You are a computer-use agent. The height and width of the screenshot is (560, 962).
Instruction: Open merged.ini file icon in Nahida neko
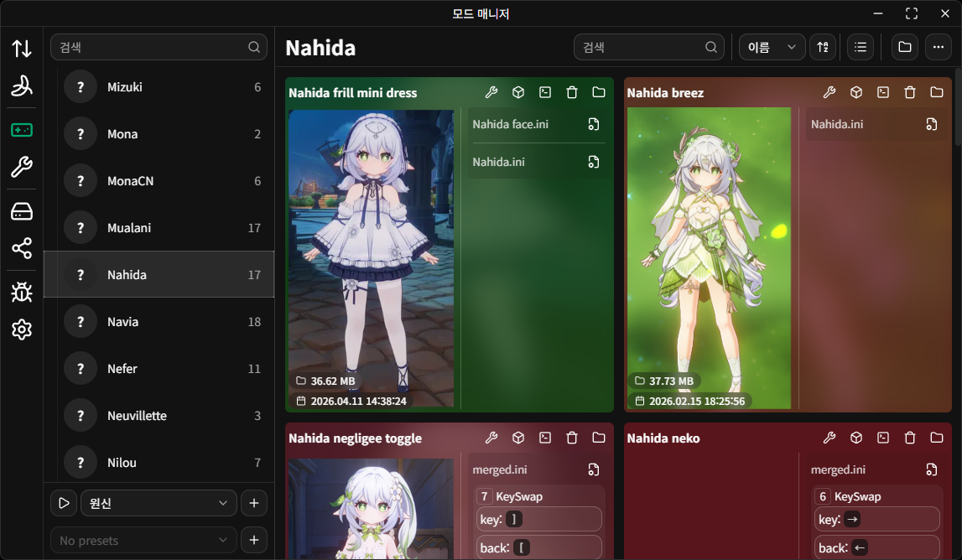[x=931, y=469]
